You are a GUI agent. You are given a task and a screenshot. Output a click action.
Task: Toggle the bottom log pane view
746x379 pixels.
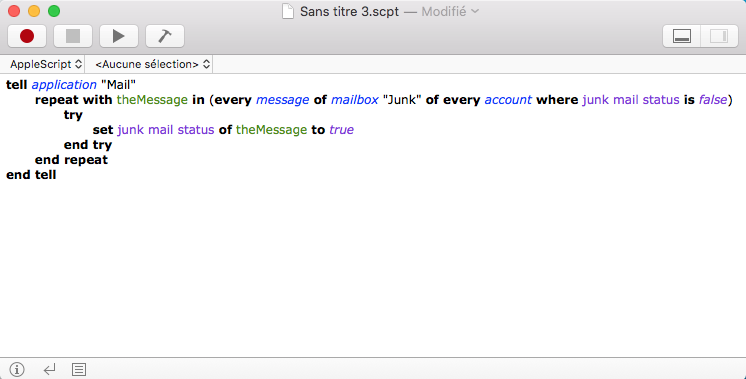coord(682,36)
